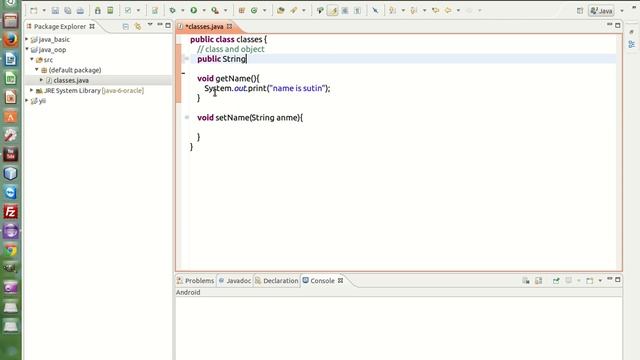This screenshot has height=360, width=640.
Task: Click the Open Perspective icon
Action: (x=580, y=11)
